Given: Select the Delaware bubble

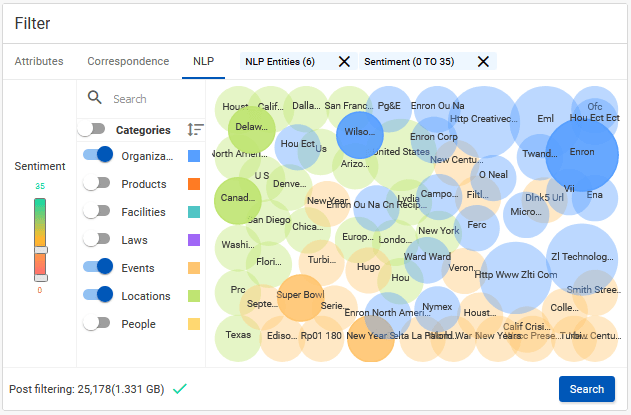Looking at the screenshot, I should click(x=252, y=129).
